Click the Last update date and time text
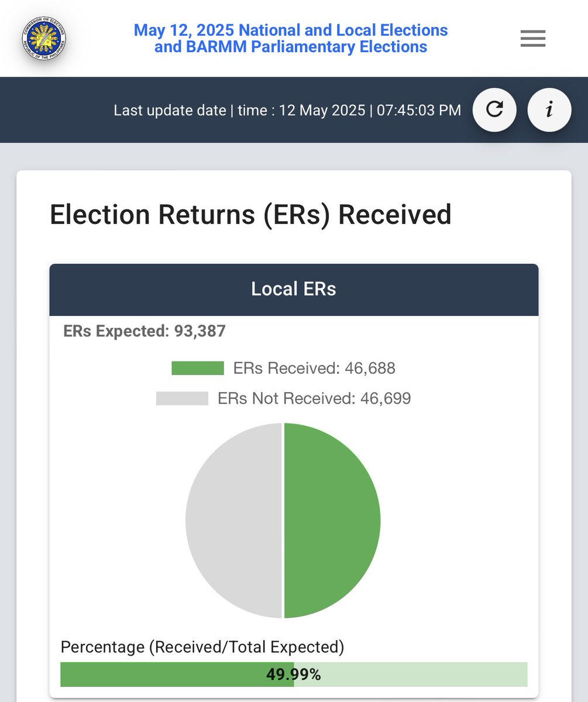588x702 pixels. (287, 110)
